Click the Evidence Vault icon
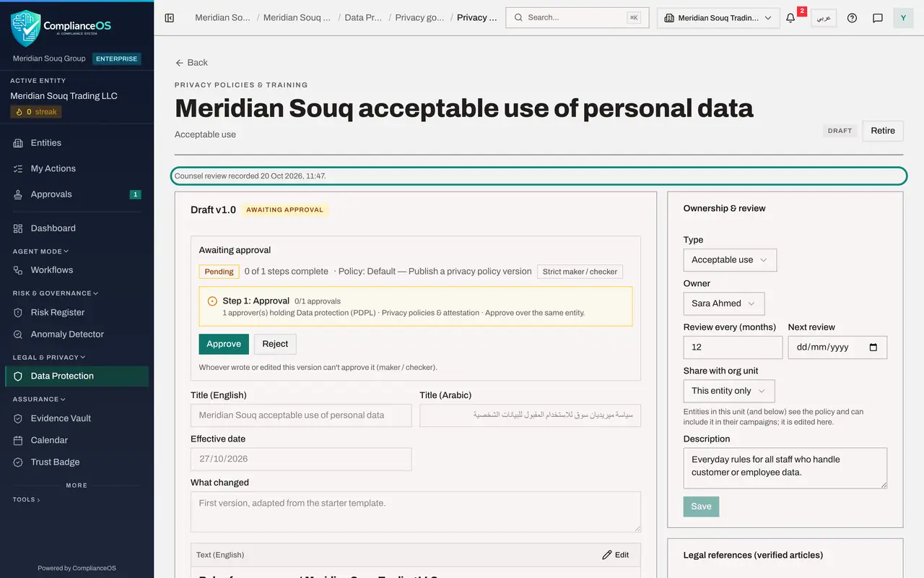 18,418
